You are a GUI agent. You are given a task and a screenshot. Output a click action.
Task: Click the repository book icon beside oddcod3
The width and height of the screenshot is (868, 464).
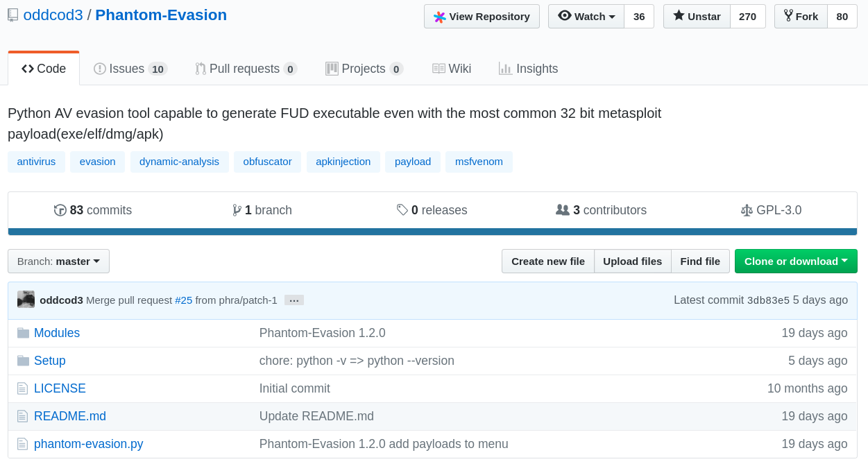click(13, 16)
